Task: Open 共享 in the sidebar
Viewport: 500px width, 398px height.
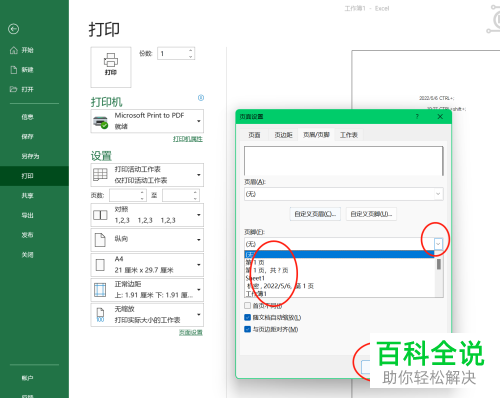Action: click(x=27, y=195)
